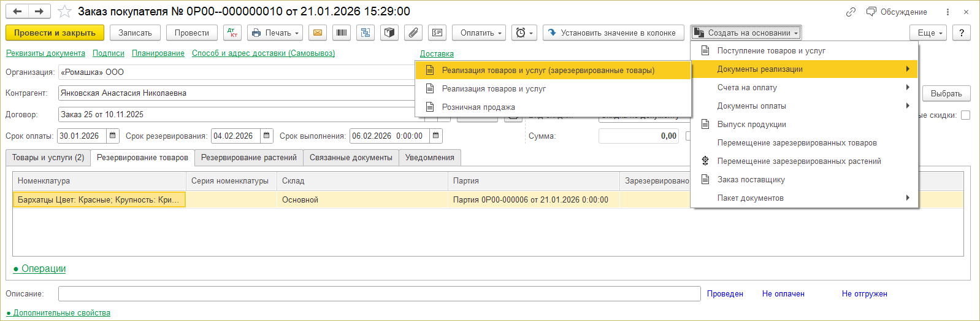Select Поступление товаров и услуг
Viewport: 980px width, 321px height.
(804, 50)
